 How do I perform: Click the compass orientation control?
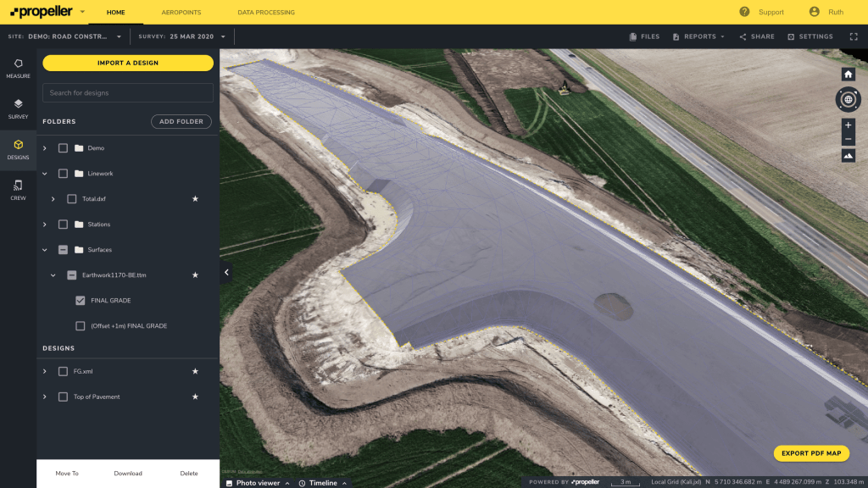[849, 100]
